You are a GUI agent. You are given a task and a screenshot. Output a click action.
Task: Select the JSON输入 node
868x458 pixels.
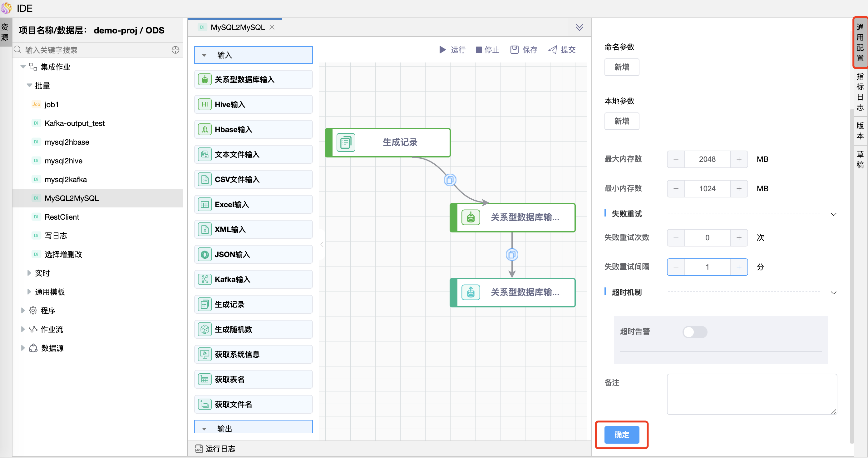point(253,254)
